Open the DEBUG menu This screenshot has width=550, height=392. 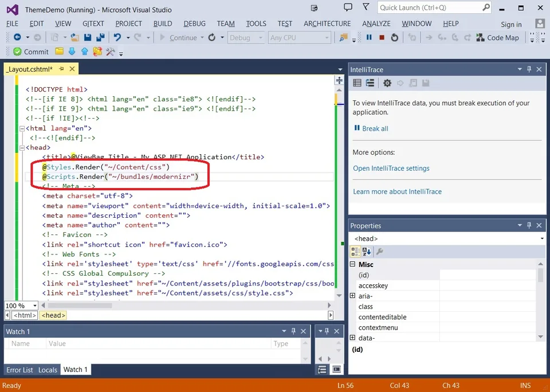194,23
